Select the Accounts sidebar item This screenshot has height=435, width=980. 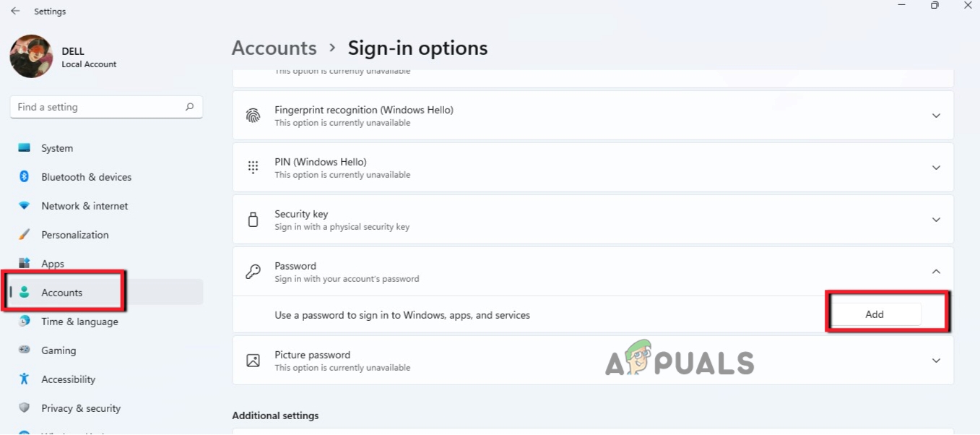61,293
